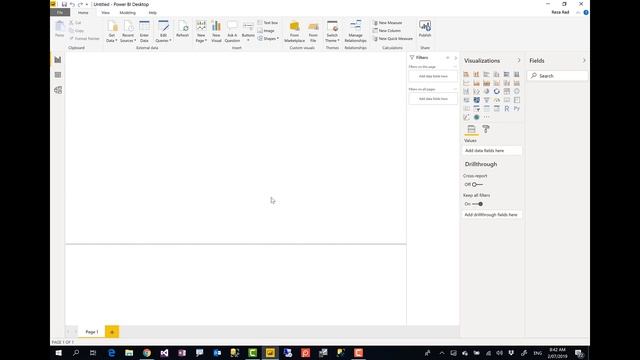Select the Line chart visual
Screen dimensions: 640x360
466,83
